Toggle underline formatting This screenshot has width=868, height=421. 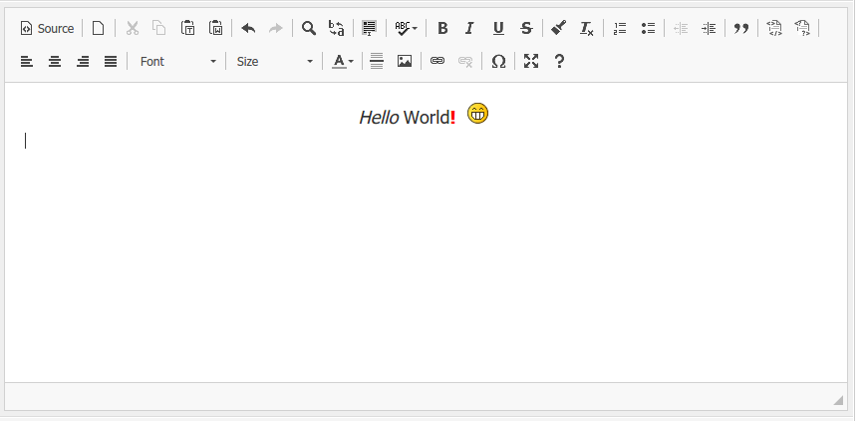click(498, 28)
